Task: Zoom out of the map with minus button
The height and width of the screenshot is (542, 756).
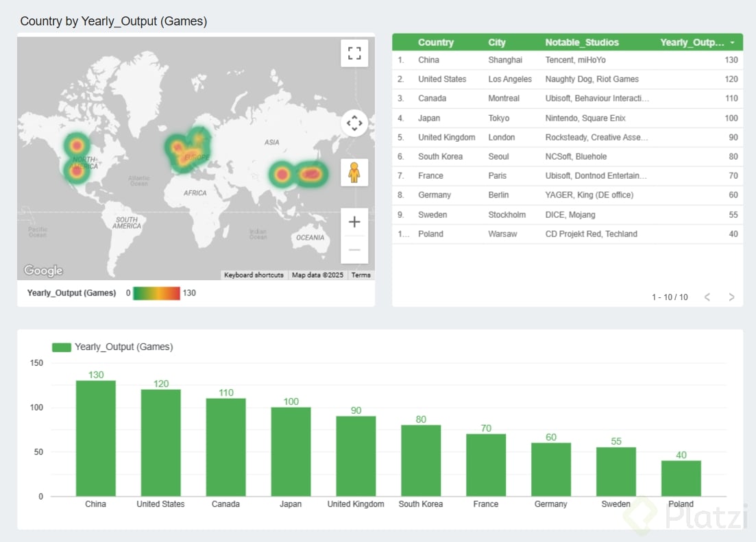Action: (x=354, y=250)
